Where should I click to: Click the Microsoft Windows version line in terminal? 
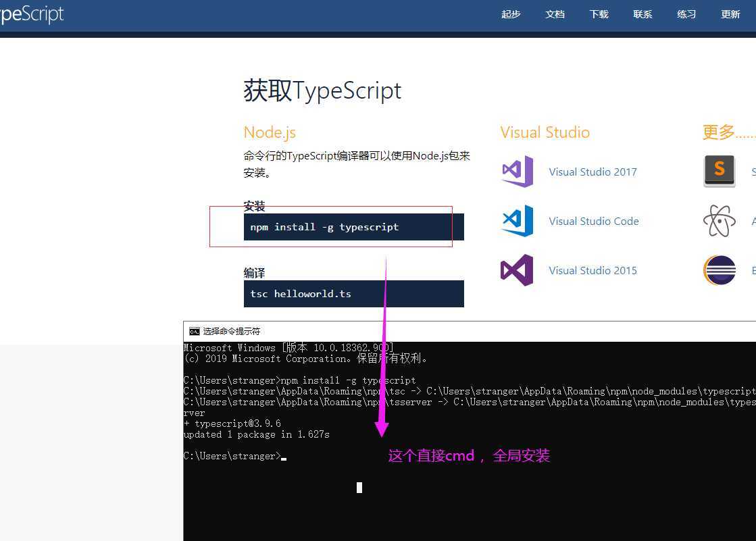[288, 348]
